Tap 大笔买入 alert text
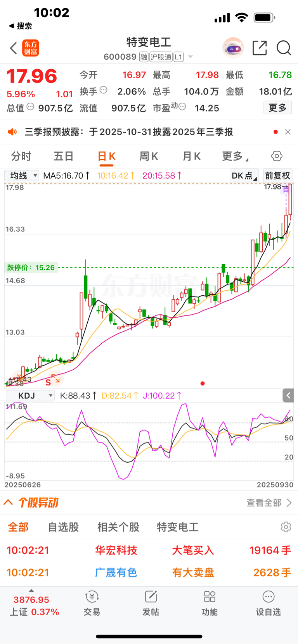The height and width of the screenshot is (644, 298). coord(193,550)
